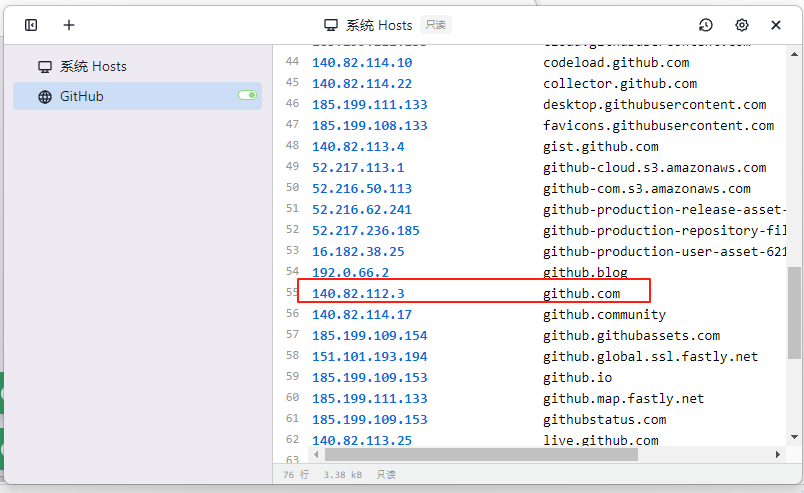Viewport: 804px width, 493px height.
Task: Click the 3.38 kB status bar entry
Action: coord(343,475)
